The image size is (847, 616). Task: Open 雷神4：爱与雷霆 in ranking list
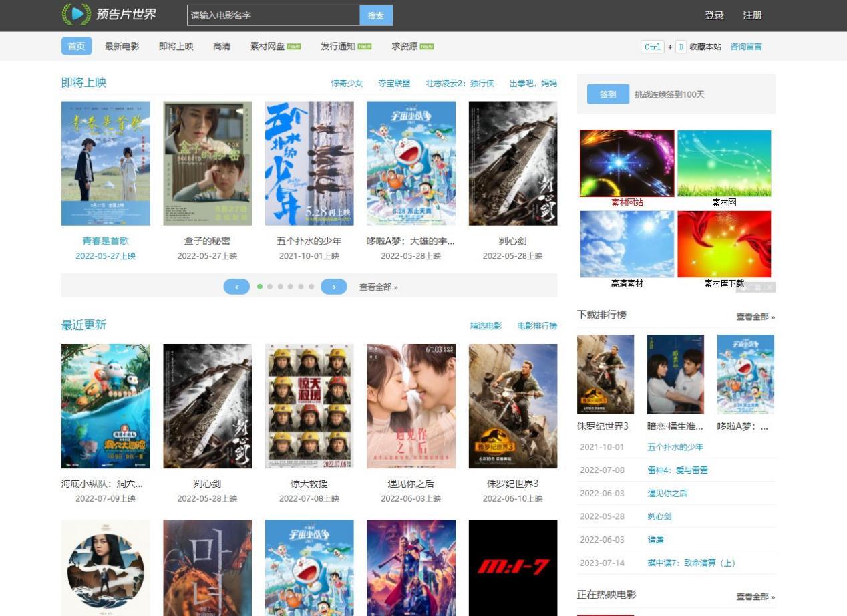[677, 470]
